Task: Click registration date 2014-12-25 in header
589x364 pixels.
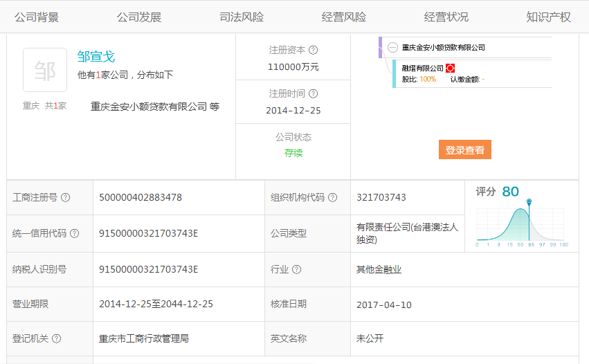Action: (293, 111)
